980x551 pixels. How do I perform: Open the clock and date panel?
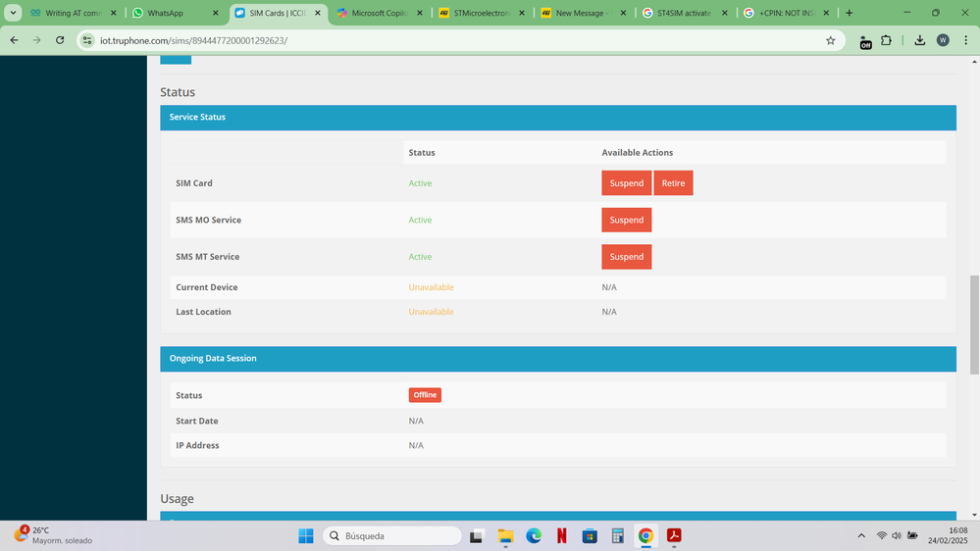click(948, 535)
